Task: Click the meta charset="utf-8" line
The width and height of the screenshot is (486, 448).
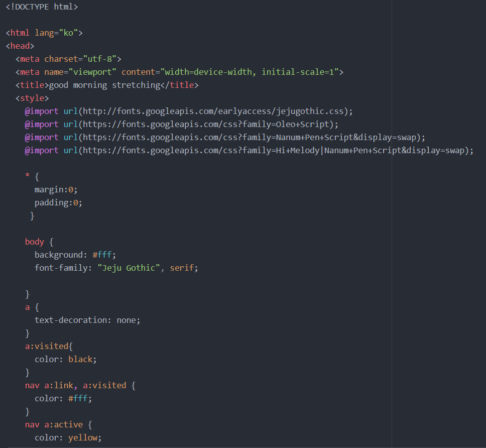Action: (68, 59)
